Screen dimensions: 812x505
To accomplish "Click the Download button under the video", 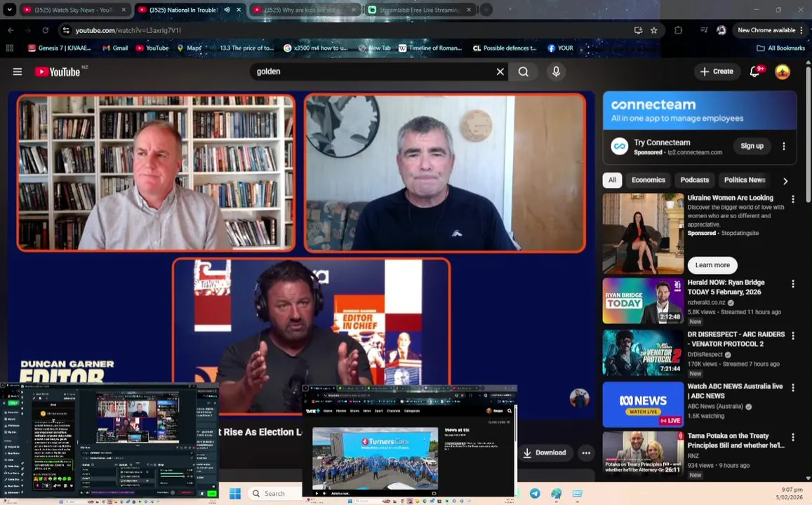I will (x=545, y=452).
